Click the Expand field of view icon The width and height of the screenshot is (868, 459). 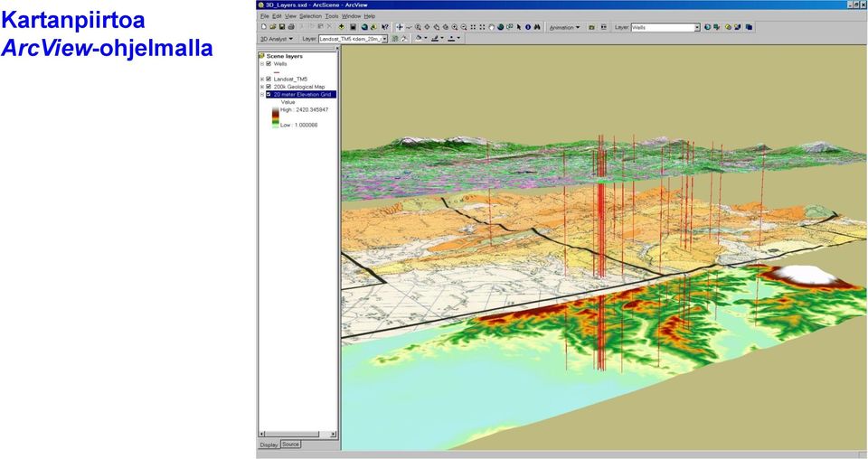pyautogui.click(x=482, y=26)
